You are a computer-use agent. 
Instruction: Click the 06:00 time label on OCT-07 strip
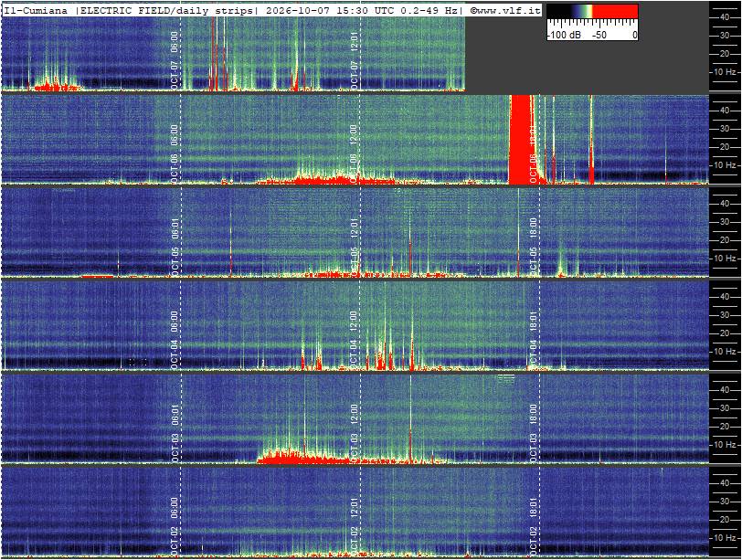pos(175,41)
